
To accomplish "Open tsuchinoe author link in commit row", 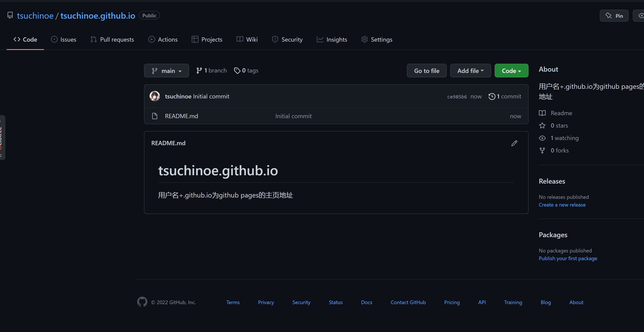I will tap(178, 97).
